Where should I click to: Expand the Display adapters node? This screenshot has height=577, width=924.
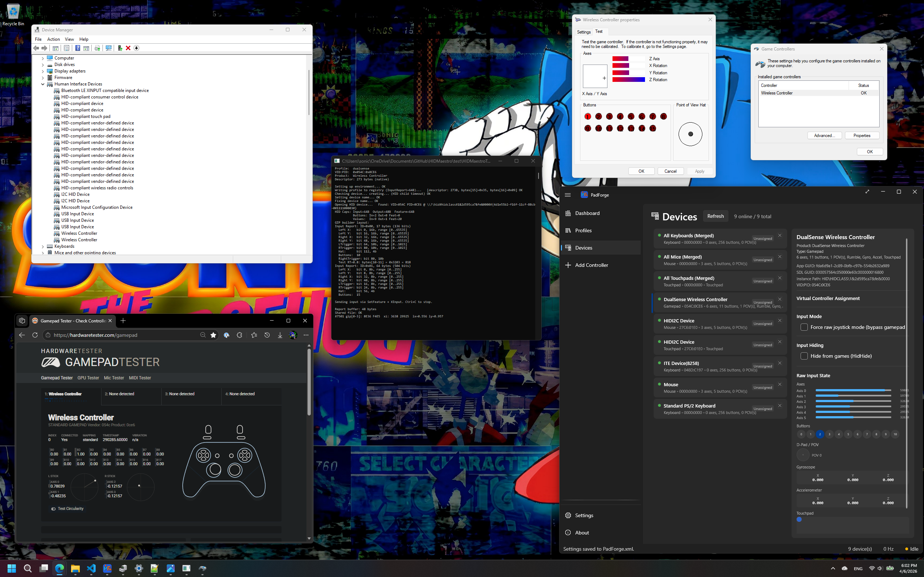coord(43,71)
